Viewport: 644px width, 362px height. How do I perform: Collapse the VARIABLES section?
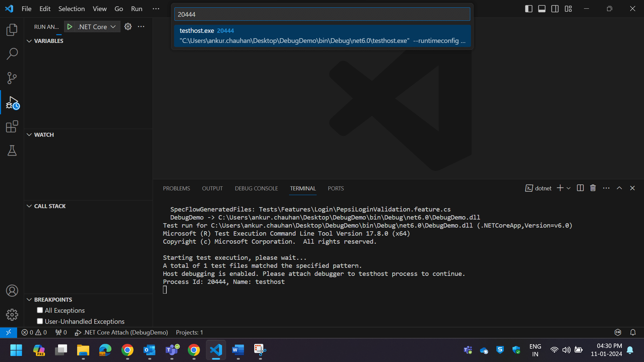29,41
